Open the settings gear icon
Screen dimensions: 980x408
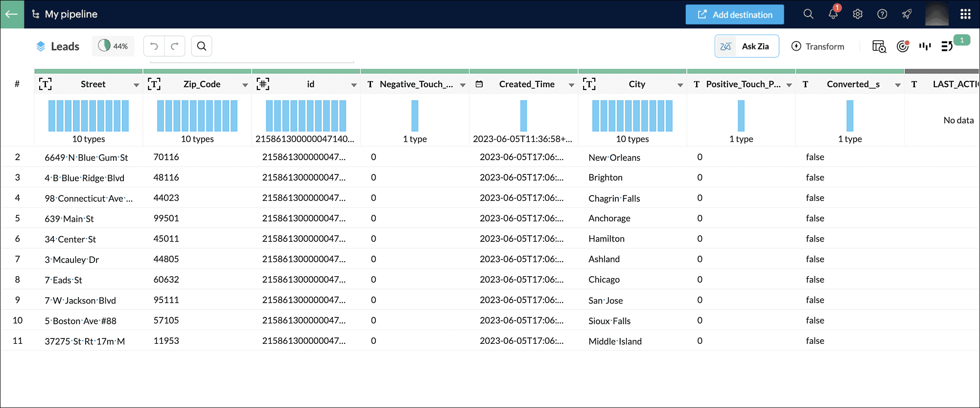click(858, 14)
